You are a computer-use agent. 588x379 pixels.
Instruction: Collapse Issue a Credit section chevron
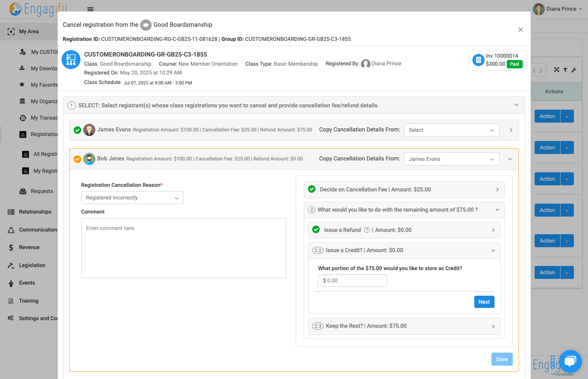pos(493,251)
